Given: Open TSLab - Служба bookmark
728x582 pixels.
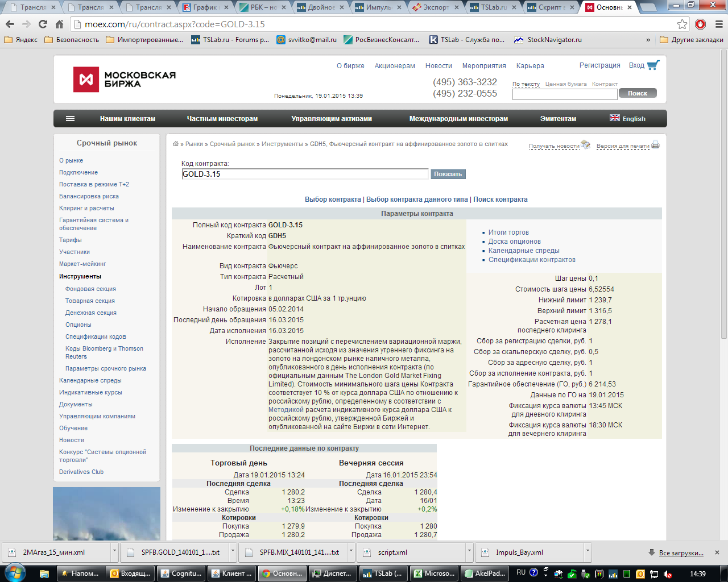Looking at the screenshot, I should [x=466, y=40].
